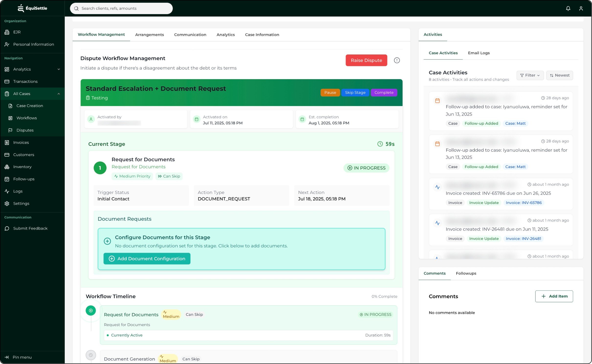Click the Request for Documents timeline marker
The image size is (592, 364).
(x=91, y=310)
